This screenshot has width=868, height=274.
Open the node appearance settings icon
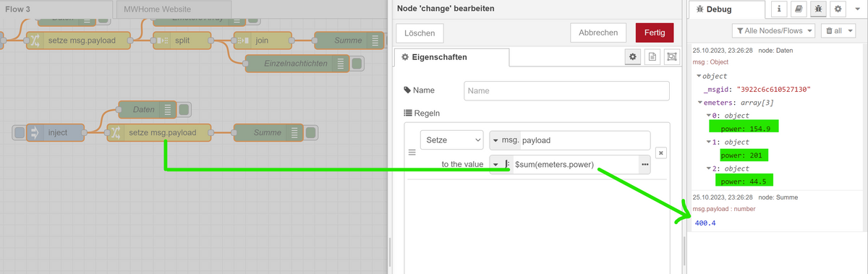click(x=672, y=57)
